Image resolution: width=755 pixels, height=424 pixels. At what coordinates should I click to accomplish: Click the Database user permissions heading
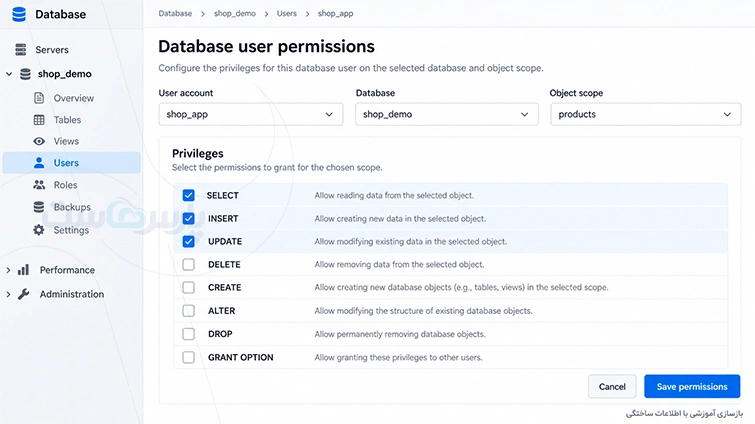click(266, 47)
